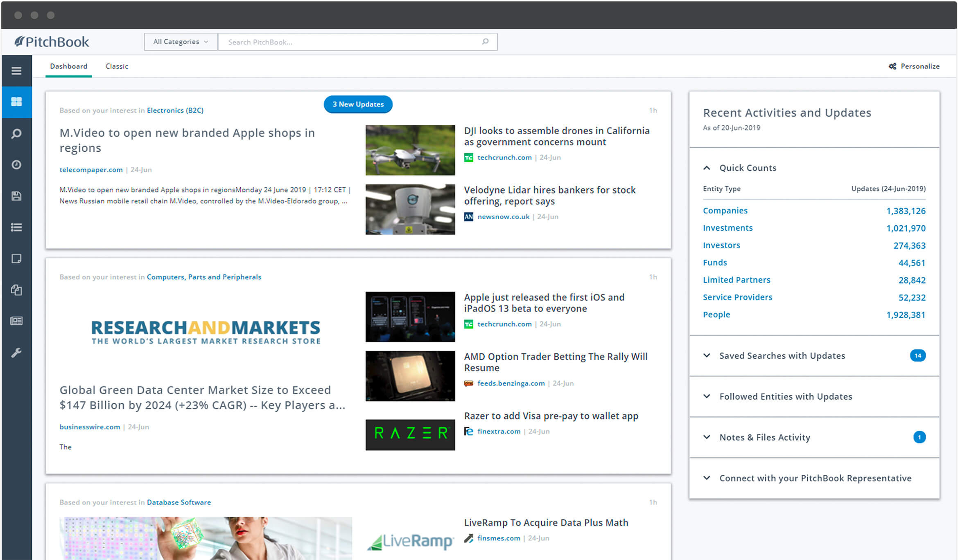Open the M.Video Apple shops headline
This screenshot has width=958, height=560.
click(187, 140)
